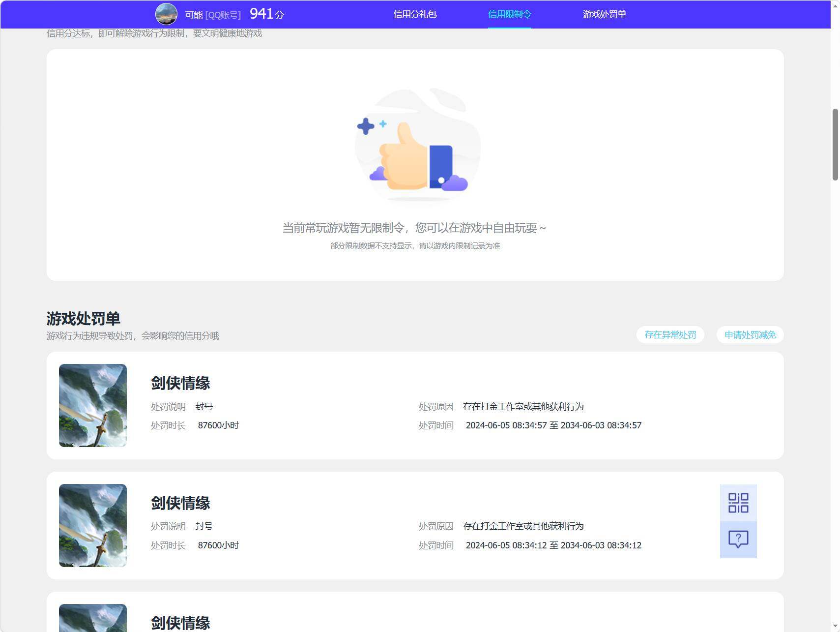Go to 游戏处罚单 tab
Image resolution: width=840 pixels, height=632 pixels.
coord(604,14)
